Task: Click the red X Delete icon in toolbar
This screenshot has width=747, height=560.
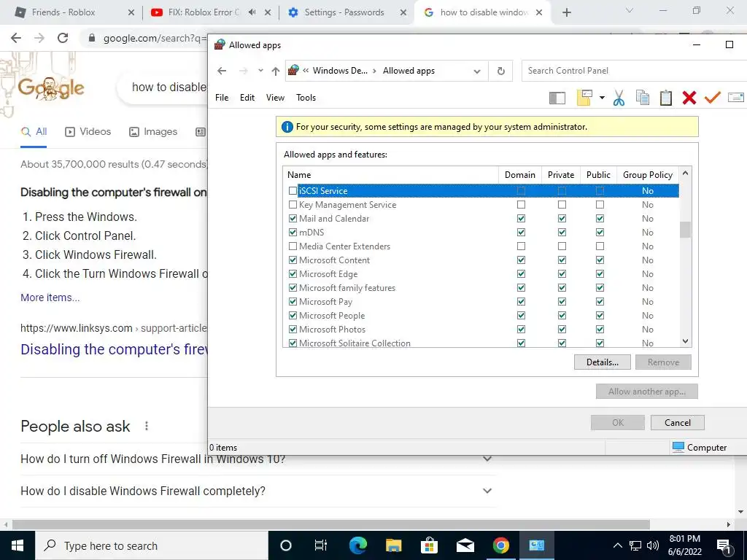Action: 689,98
